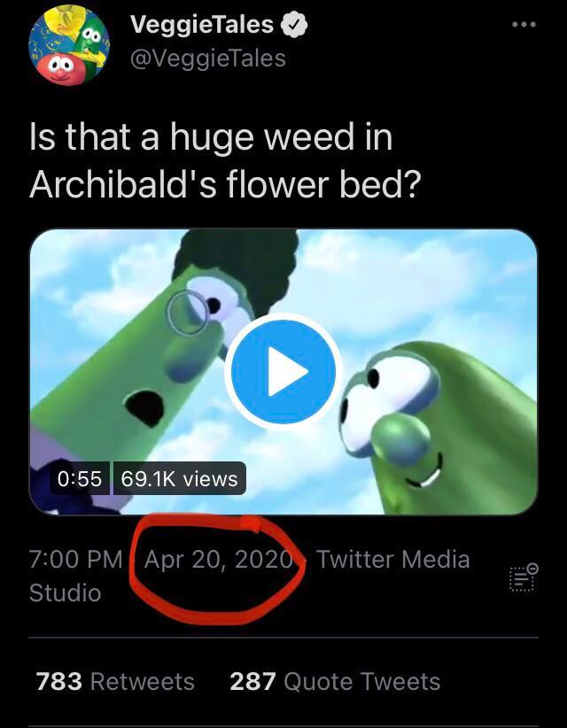Click the verified badge next to VeggieTales
567x728 pixels.
coord(293,25)
